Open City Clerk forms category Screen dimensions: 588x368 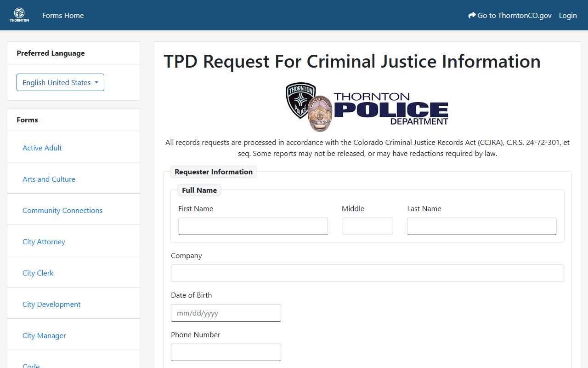coord(38,273)
